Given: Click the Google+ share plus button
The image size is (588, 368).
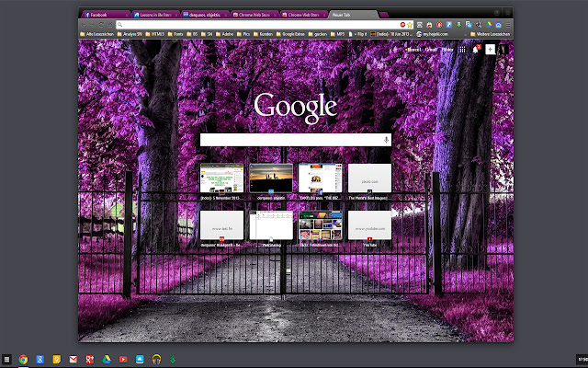Looking at the screenshot, I should (x=490, y=49).
